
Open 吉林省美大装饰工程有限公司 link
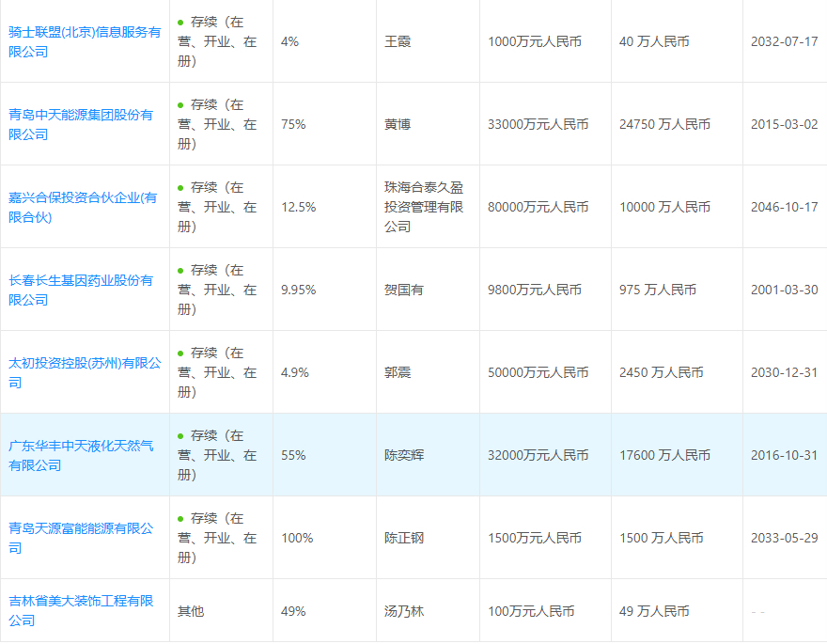pos(81,611)
